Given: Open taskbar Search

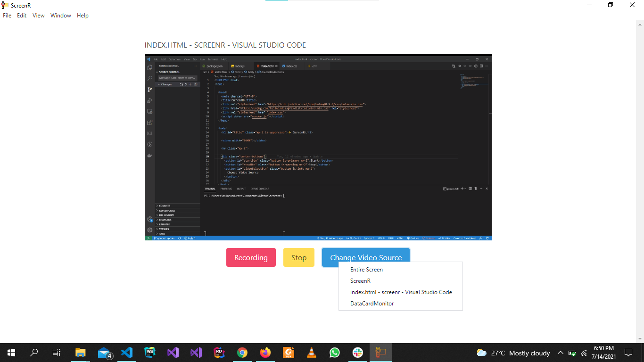Looking at the screenshot, I should click(34, 353).
